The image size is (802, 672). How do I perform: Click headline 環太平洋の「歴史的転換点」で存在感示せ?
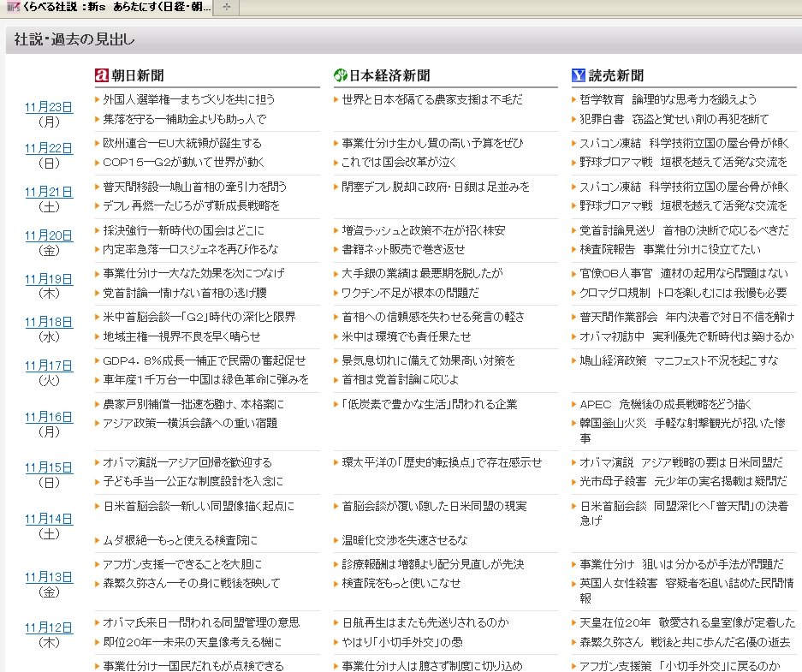[442, 462]
